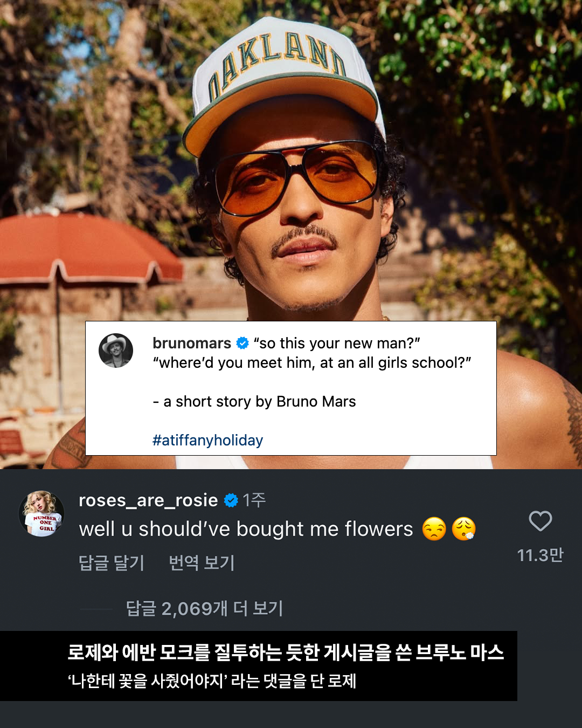Click the unamused face emoji in the comment
The height and width of the screenshot is (728, 582).
pyautogui.click(x=434, y=529)
